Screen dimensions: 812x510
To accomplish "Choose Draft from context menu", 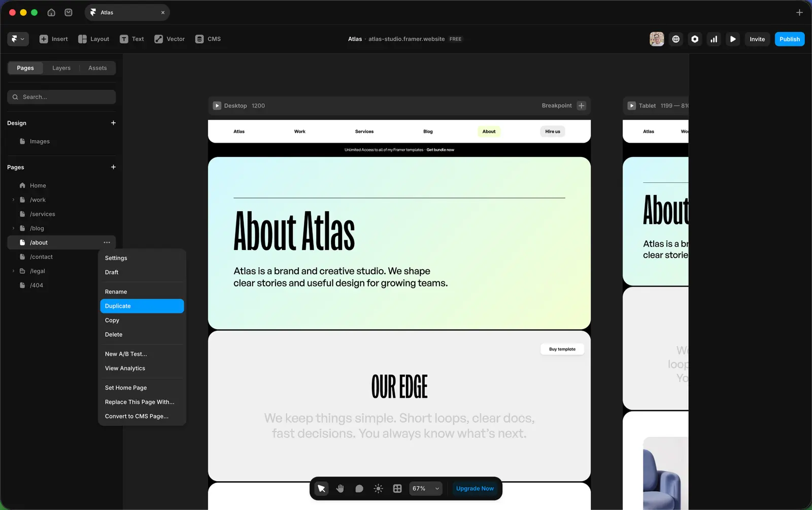I will pos(142,272).
